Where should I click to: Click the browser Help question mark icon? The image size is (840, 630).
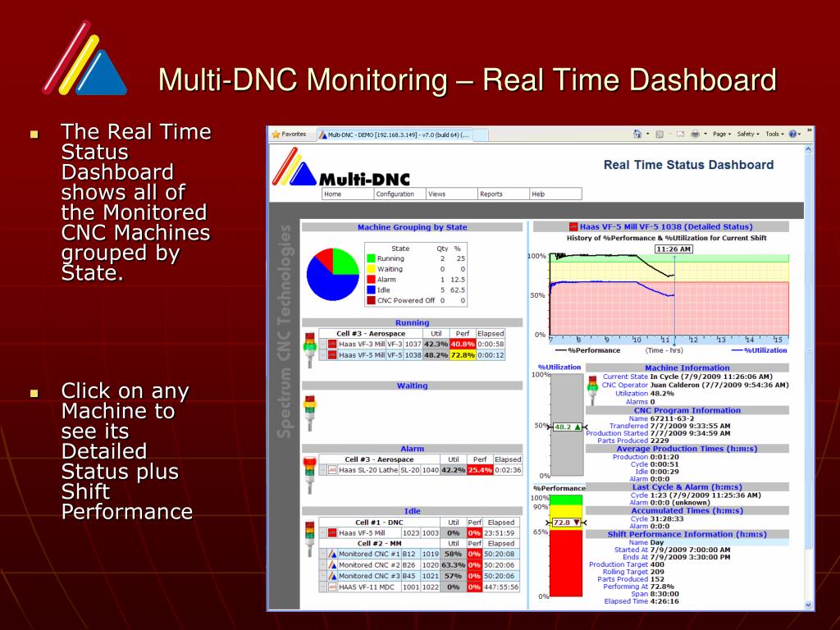point(792,134)
